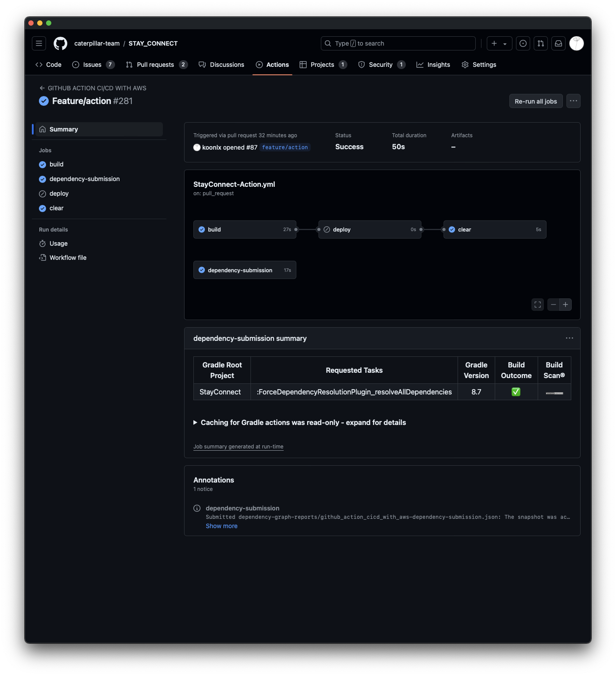Open STAY_CONNECT repository link
The image size is (616, 676).
153,43
